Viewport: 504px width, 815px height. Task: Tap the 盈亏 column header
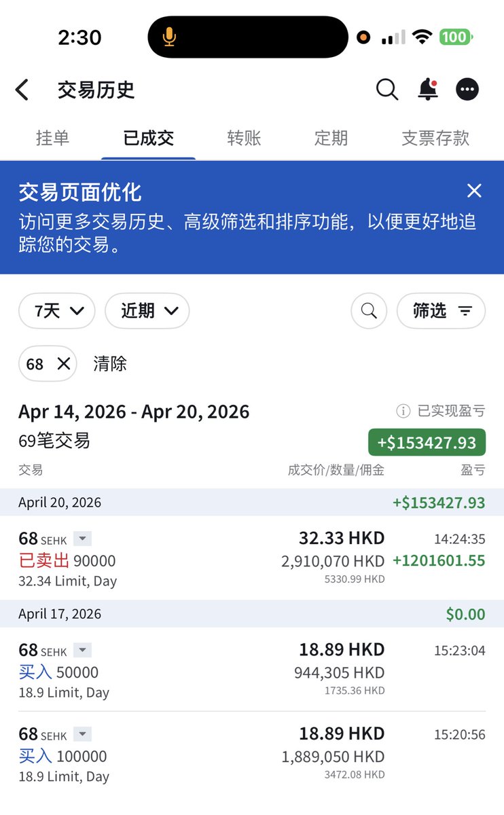click(x=473, y=470)
